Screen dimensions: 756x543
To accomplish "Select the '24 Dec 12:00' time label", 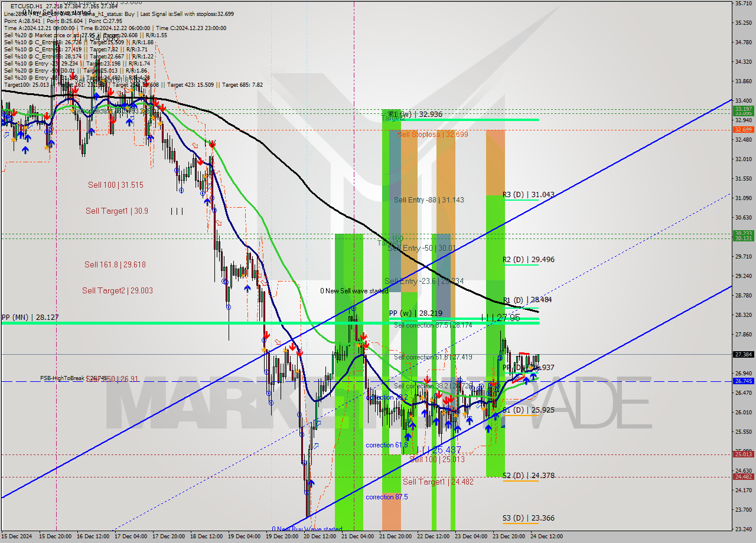I will [546, 537].
